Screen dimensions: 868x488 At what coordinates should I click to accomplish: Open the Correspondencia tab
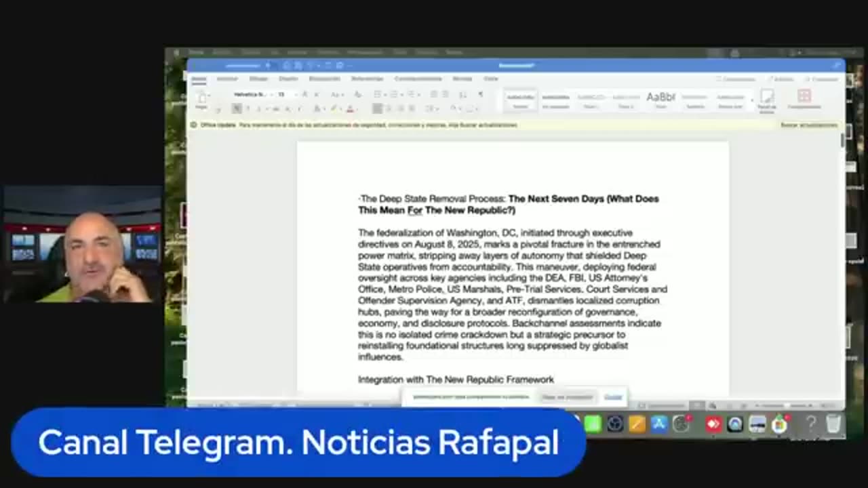418,79
